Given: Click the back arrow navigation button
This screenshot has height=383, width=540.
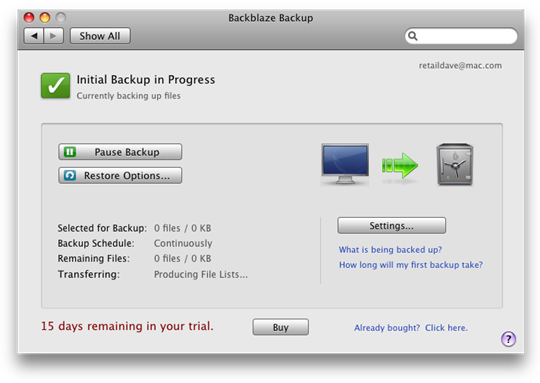Looking at the screenshot, I should pos(34,36).
